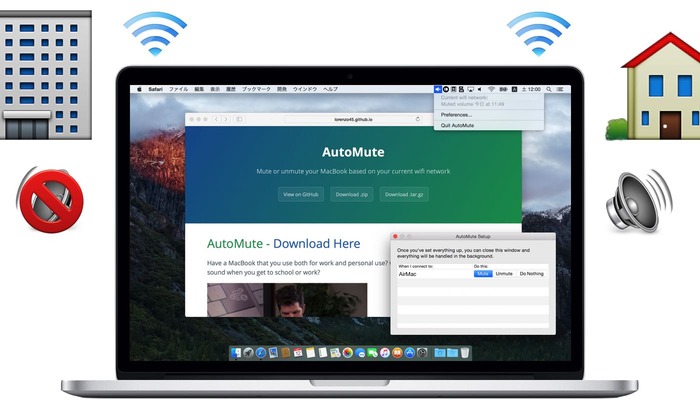Open input source A menu

[514, 89]
